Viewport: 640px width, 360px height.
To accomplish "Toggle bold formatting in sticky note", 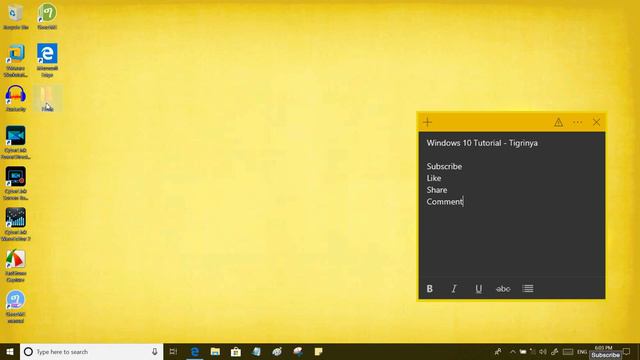I will point(429,289).
